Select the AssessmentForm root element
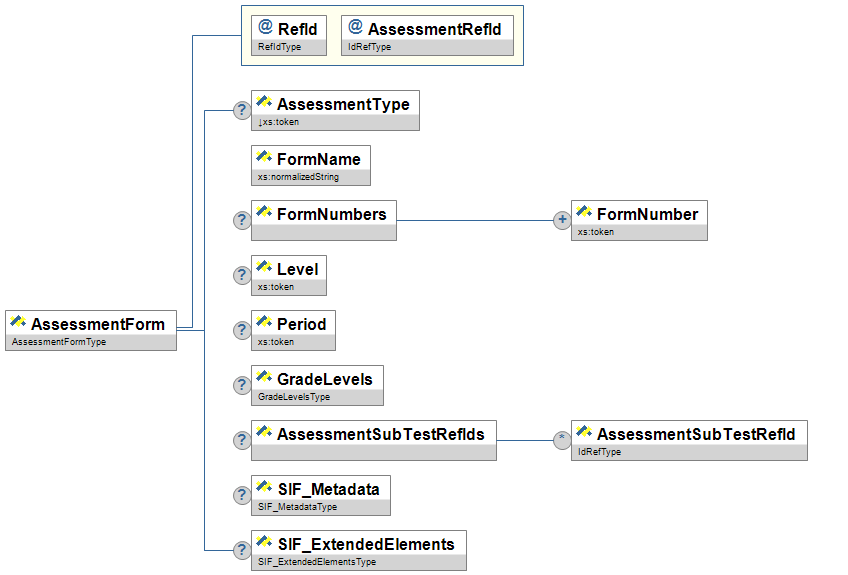The image size is (848, 575). (x=96, y=324)
